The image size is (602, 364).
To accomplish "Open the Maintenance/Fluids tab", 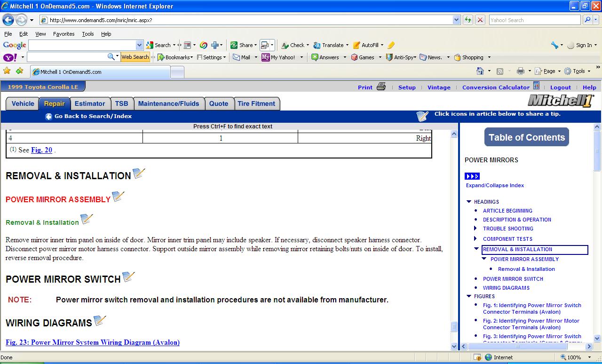I will 169,103.
